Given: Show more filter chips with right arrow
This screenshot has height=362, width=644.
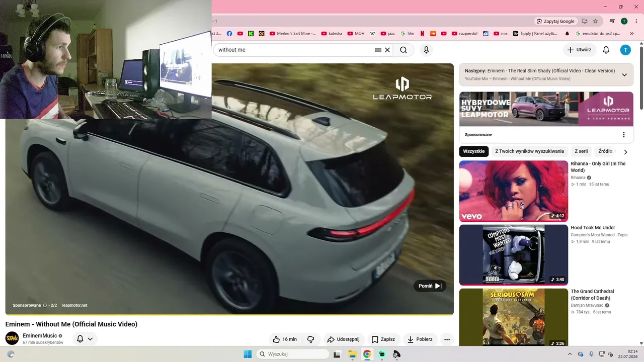Looking at the screenshot, I should [x=625, y=152].
